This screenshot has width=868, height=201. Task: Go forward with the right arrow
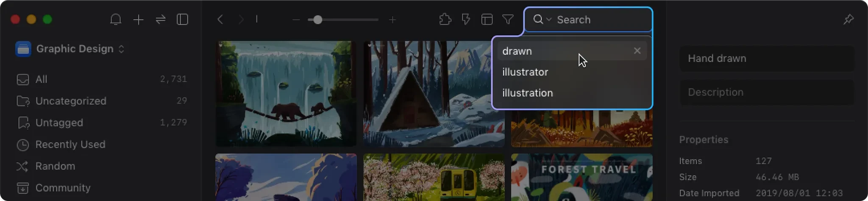241,20
